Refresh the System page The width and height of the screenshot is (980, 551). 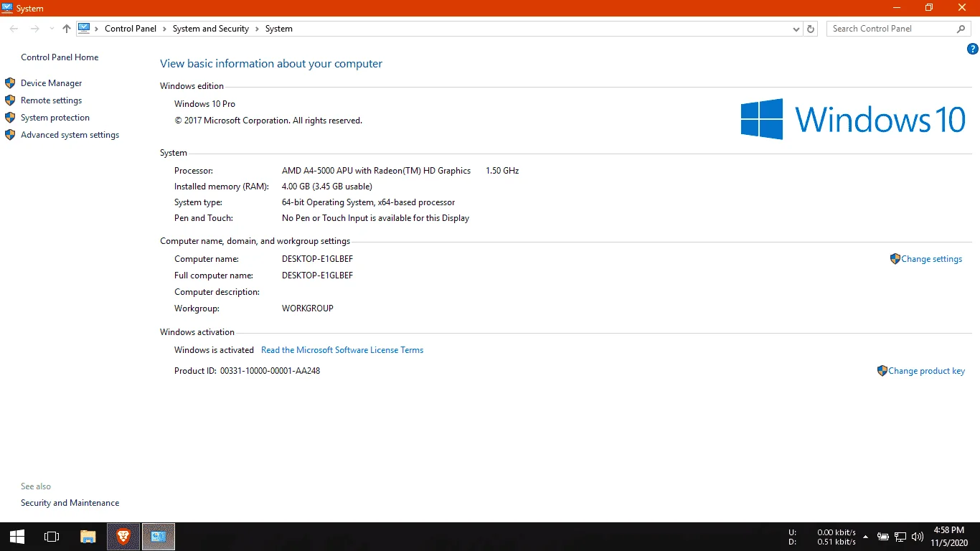click(x=811, y=29)
